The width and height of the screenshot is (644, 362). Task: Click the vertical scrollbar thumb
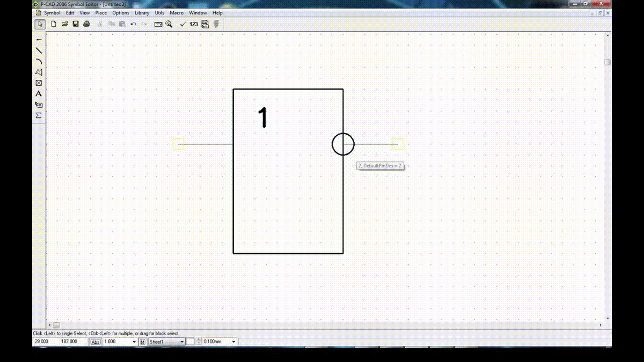tap(608, 62)
